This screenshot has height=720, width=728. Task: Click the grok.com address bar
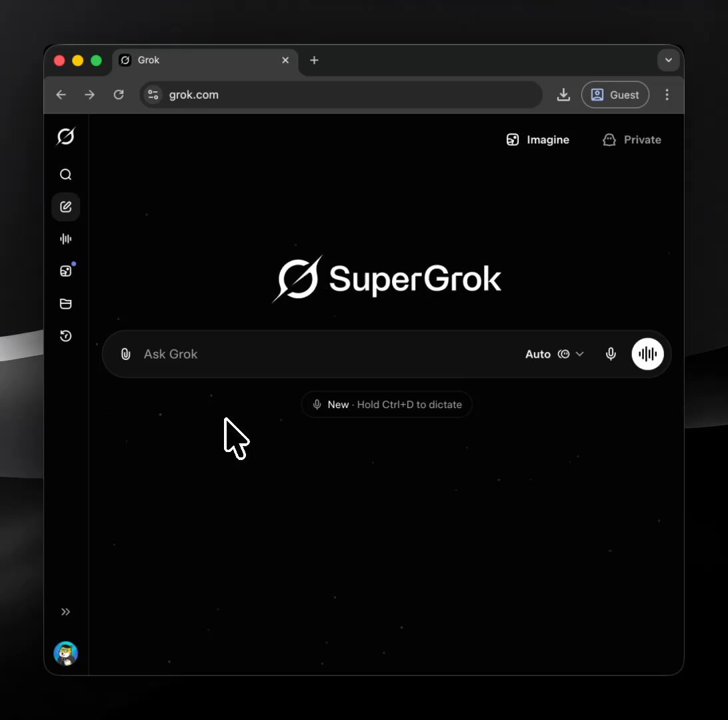click(x=341, y=95)
